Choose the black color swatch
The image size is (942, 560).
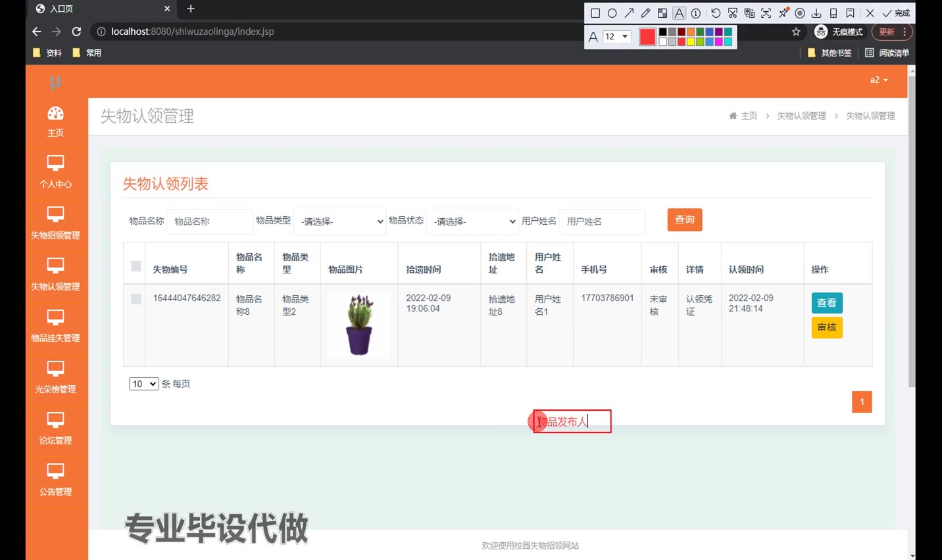663,32
